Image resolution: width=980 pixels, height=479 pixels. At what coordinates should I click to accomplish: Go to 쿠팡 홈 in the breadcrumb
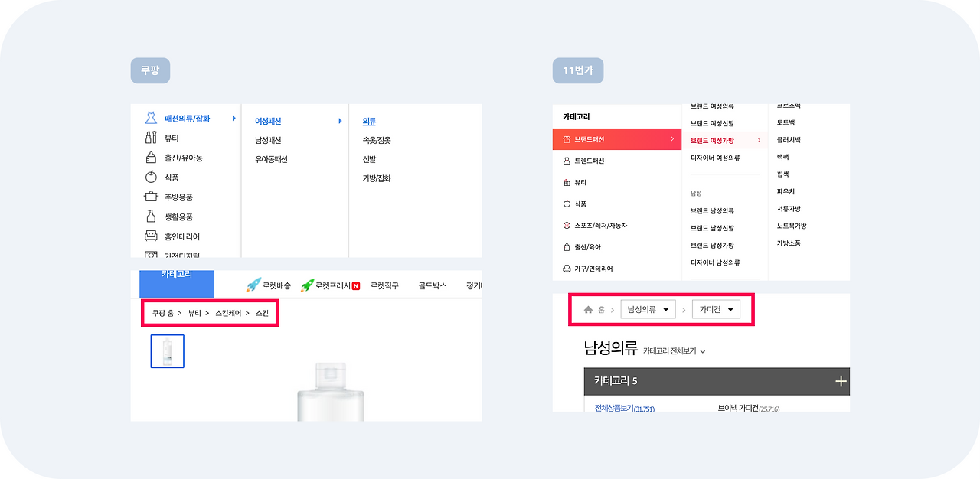162,313
